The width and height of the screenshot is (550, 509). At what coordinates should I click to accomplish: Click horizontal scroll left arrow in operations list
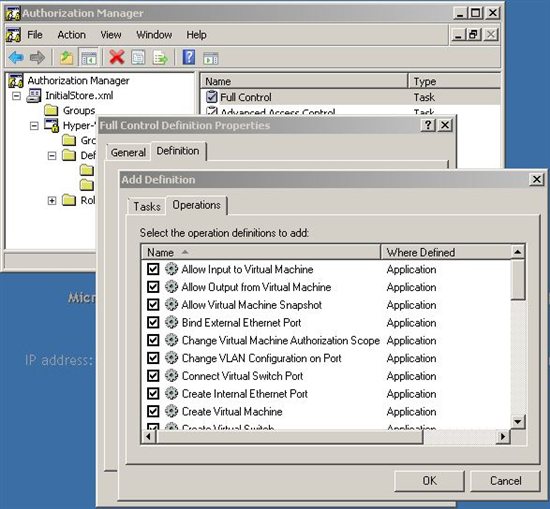[149, 436]
